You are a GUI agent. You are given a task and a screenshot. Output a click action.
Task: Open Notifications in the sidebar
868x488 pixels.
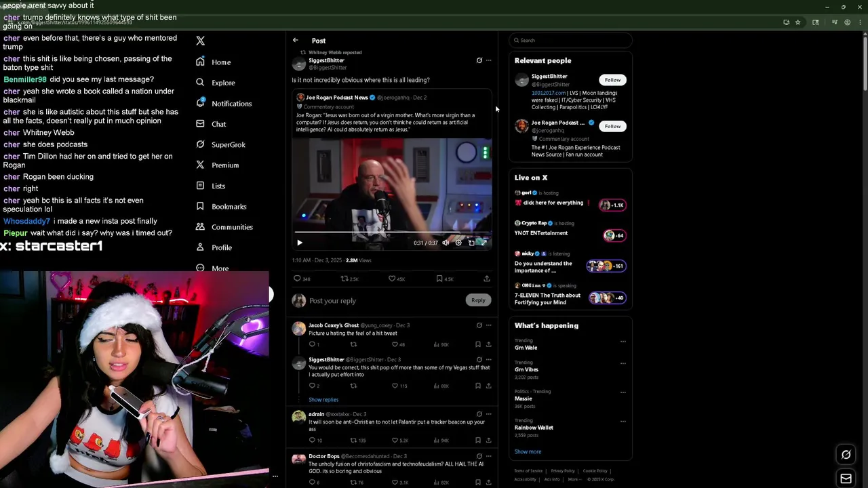[223, 103]
